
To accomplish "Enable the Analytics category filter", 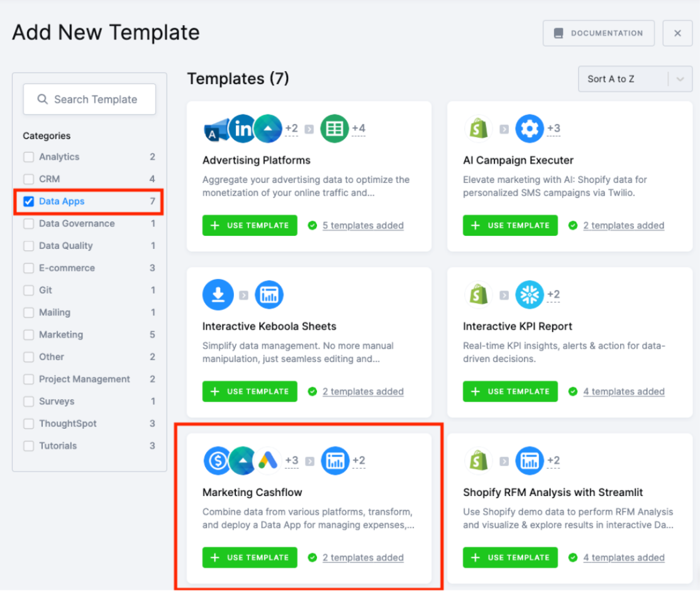I will pyautogui.click(x=28, y=157).
